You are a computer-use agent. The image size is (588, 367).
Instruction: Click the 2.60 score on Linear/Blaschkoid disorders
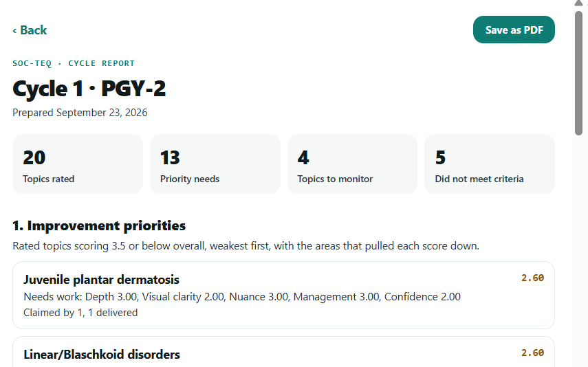pyautogui.click(x=532, y=353)
